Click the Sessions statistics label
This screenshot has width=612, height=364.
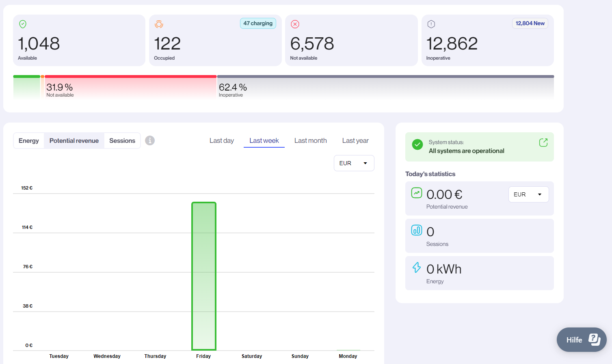pyautogui.click(x=437, y=244)
